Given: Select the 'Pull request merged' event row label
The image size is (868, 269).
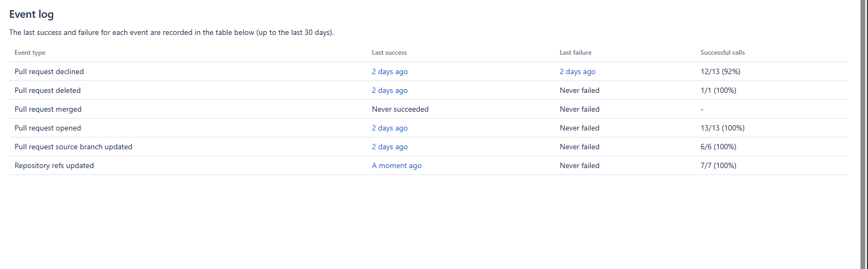Looking at the screenshot, I should coord(48,109).
